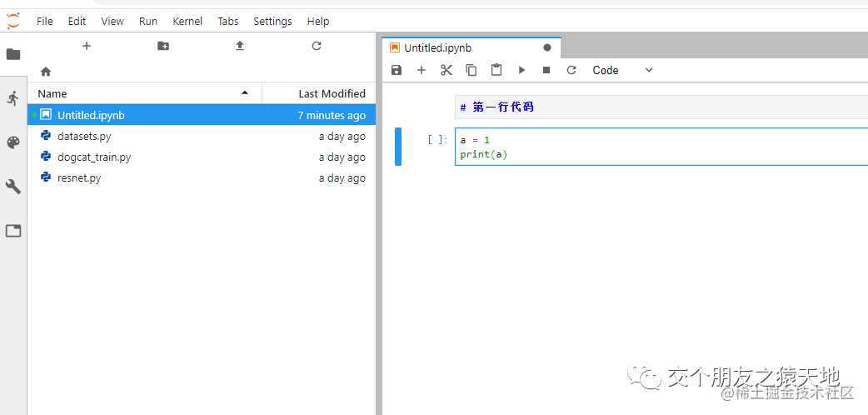Open the Notebook Tools wrench sidebar
Viewport: 868px width, 415px height.
tap(12, 187)
